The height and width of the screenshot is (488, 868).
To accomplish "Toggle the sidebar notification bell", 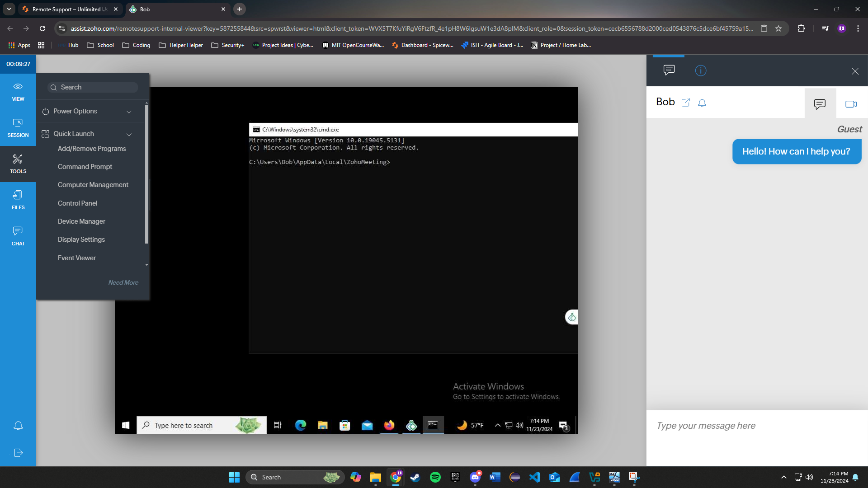I will point(18,426).
